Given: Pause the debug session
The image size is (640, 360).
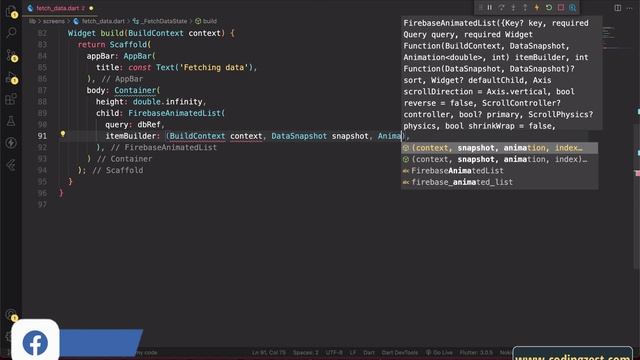Looking at the screenshot, I should click(x=489, y=8).
